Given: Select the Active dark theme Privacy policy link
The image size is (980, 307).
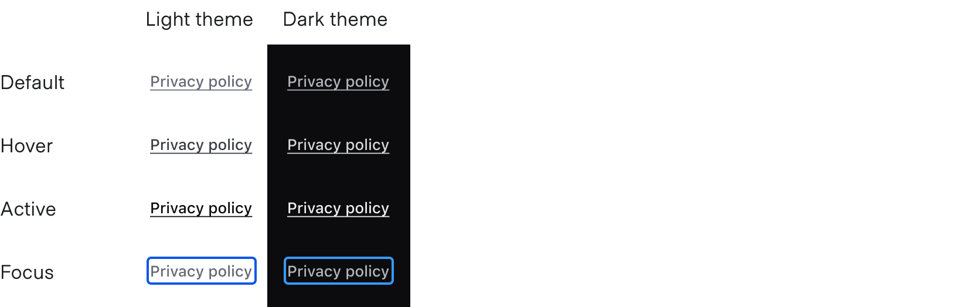Looking at the screenshot, I should pyautogui.click(x=338, y=208).
